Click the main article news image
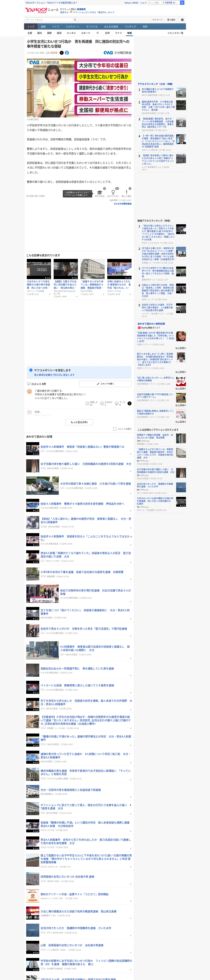 [79, 88]
